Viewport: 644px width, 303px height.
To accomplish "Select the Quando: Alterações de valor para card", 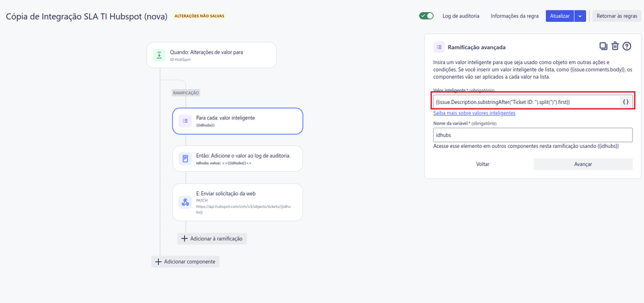I will (x=212, y=55).
